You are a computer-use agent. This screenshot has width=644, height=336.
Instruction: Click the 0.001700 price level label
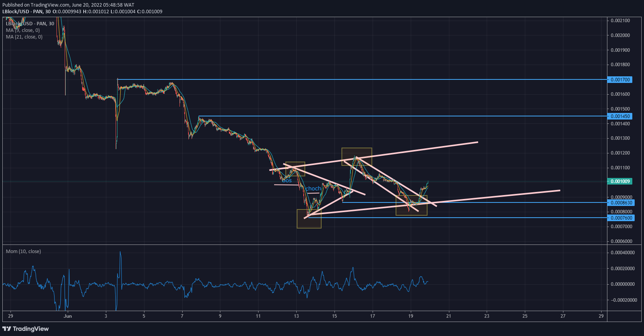tap(620, 79)
